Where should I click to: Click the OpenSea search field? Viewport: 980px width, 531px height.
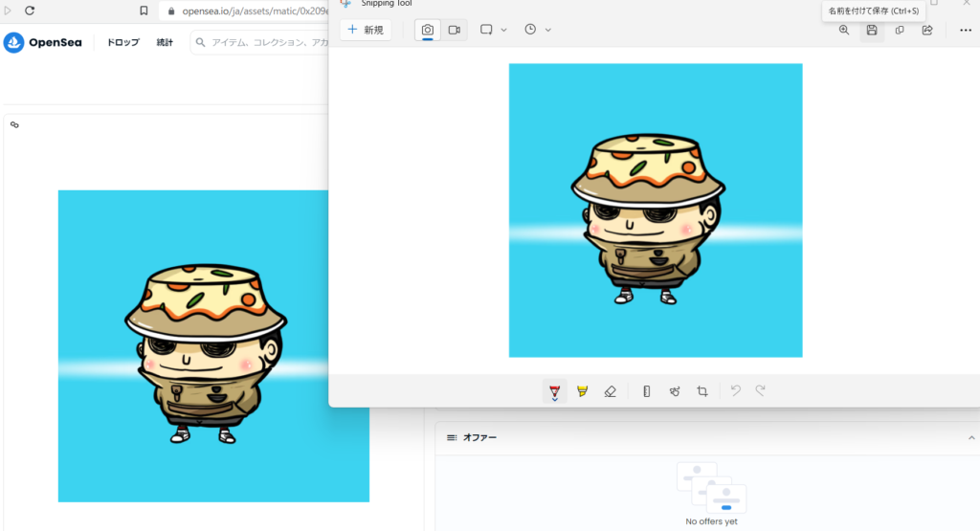point(260,42)
